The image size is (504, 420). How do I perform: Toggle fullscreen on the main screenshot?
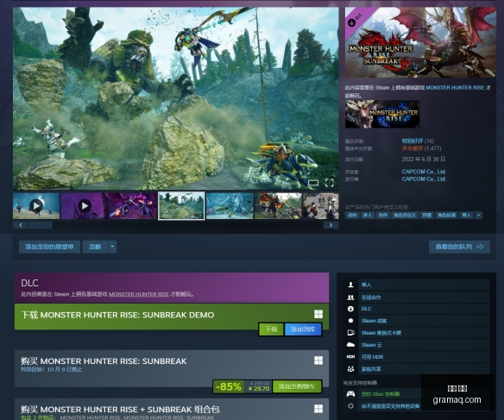[x=329, y=183]
